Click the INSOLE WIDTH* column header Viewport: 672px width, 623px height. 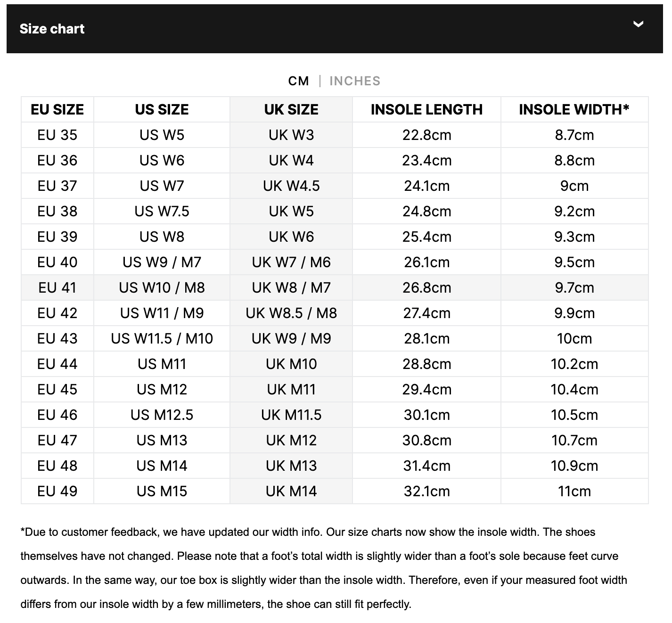click(574, 109)
